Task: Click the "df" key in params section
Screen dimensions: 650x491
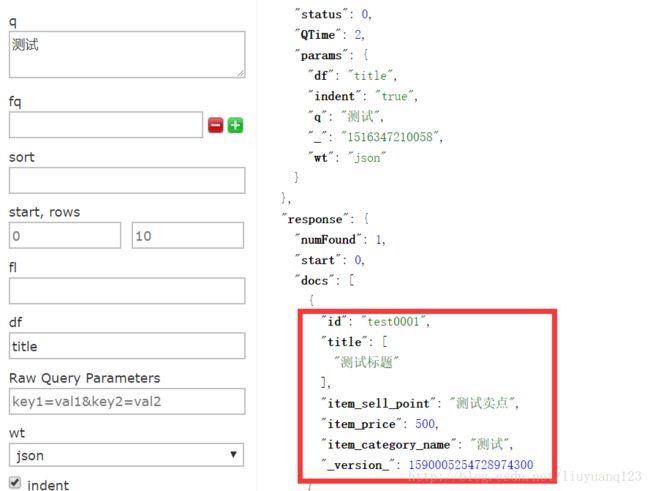Action: pyautogui.click(x=321, y=75)
